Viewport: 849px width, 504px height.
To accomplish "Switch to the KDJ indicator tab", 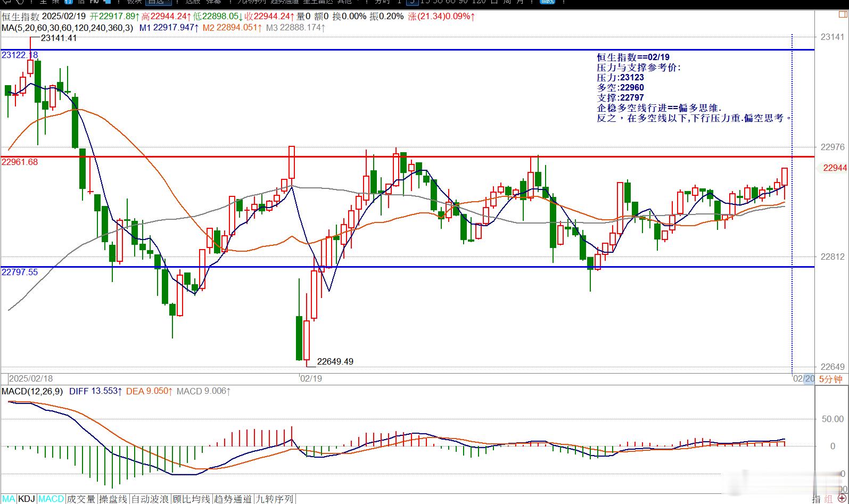I will (27, 499).
